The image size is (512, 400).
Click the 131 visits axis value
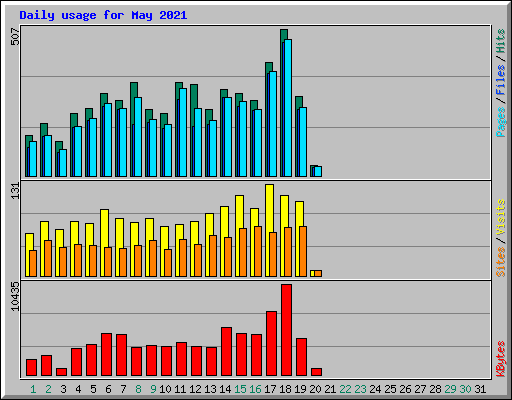point(16,191)
